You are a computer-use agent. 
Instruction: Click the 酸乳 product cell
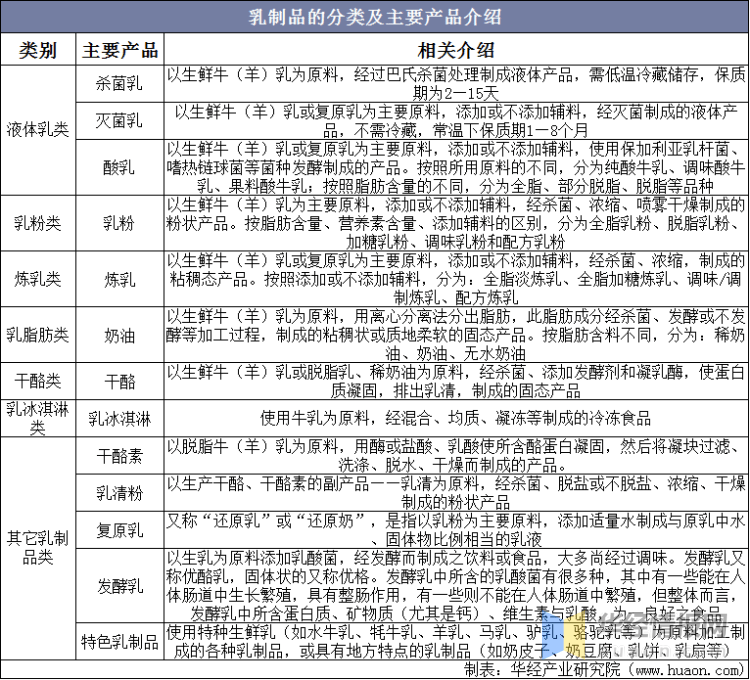tap(120, 167)
